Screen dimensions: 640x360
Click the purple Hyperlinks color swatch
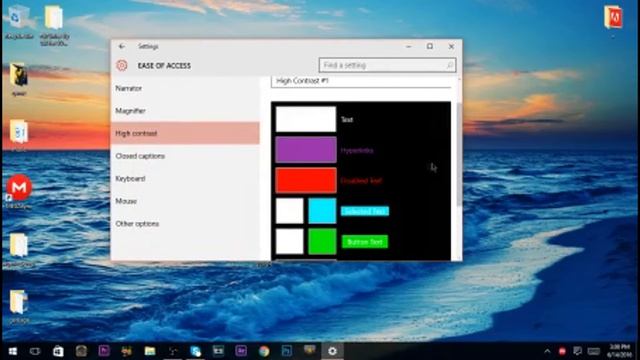pyautogui.click(x=306, y=150)
